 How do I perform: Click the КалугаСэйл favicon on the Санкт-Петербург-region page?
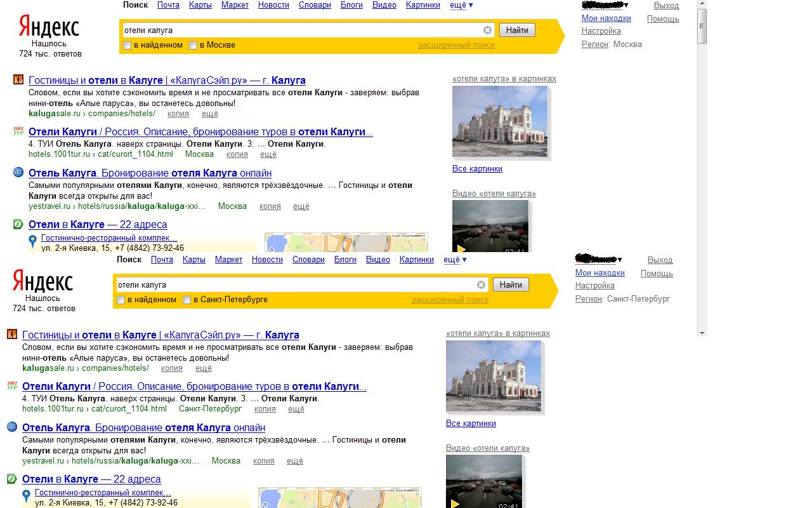click(x=12, y=334)
